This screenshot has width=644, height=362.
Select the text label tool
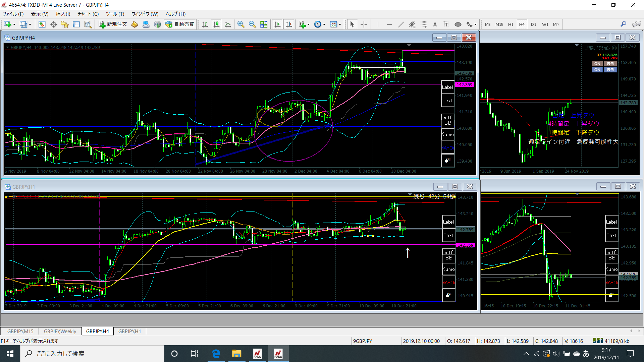pos(446,24)
